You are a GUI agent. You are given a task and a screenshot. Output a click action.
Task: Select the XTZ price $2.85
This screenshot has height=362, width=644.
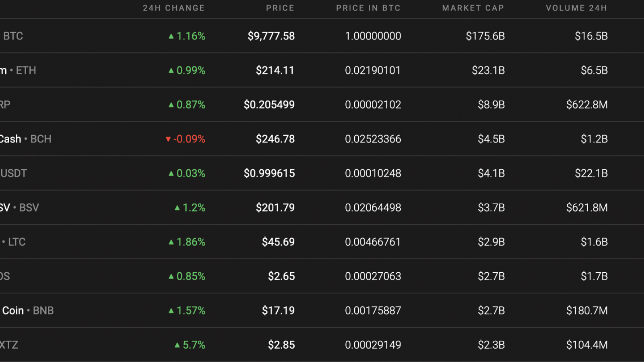[282, 345]
